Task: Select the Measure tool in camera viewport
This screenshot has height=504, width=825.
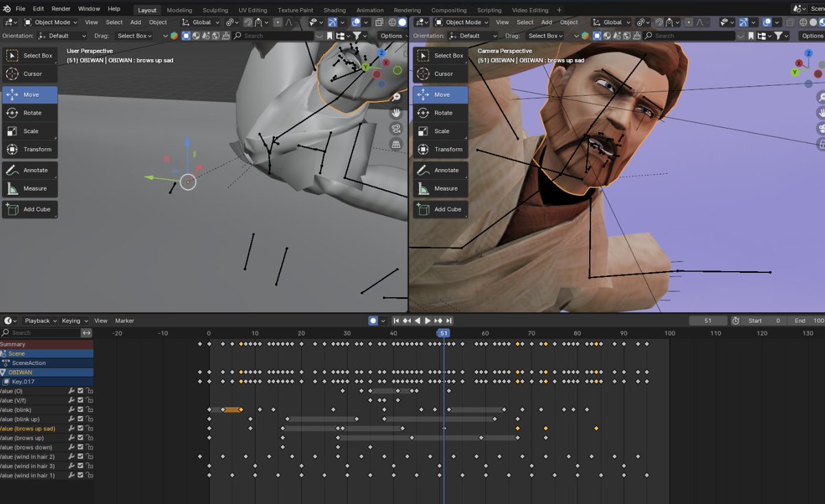Action: [x=441, y=188]
